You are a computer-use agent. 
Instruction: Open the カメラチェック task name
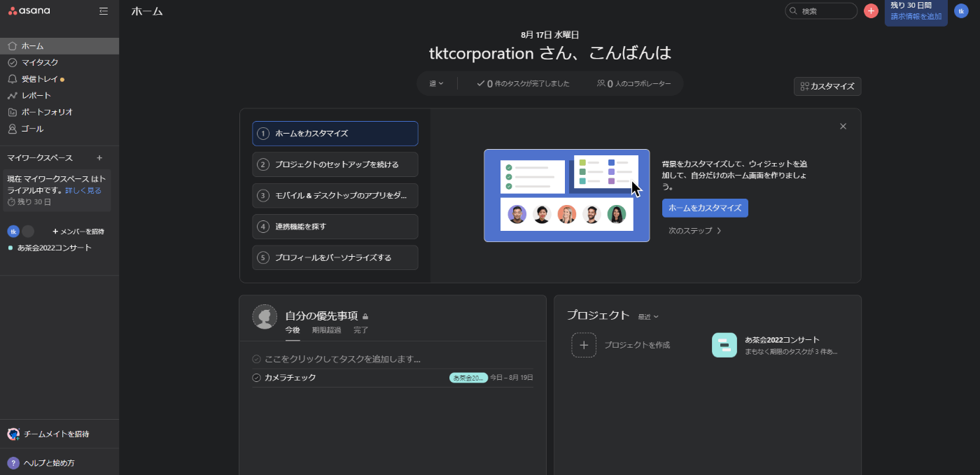click(290, 378)
